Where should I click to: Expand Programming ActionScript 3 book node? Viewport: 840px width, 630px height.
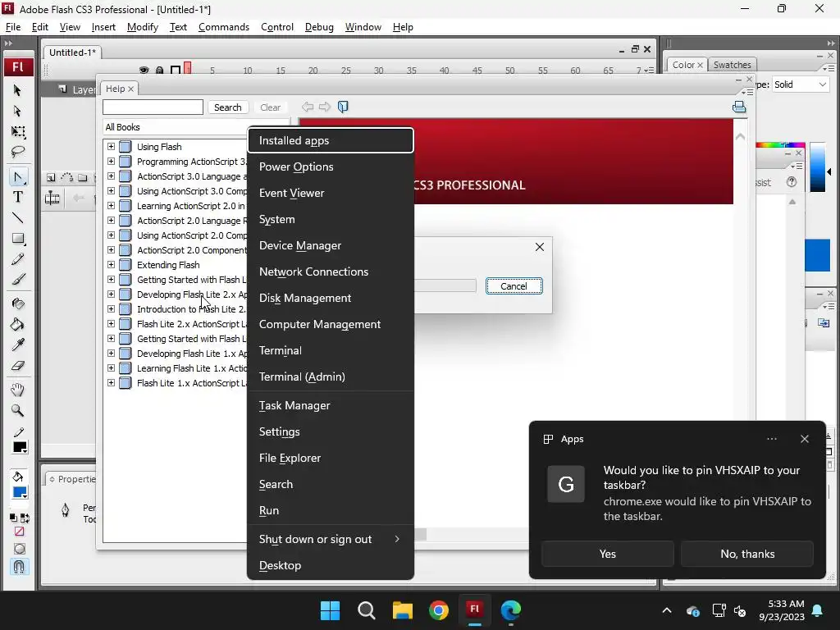click(111, 162)
